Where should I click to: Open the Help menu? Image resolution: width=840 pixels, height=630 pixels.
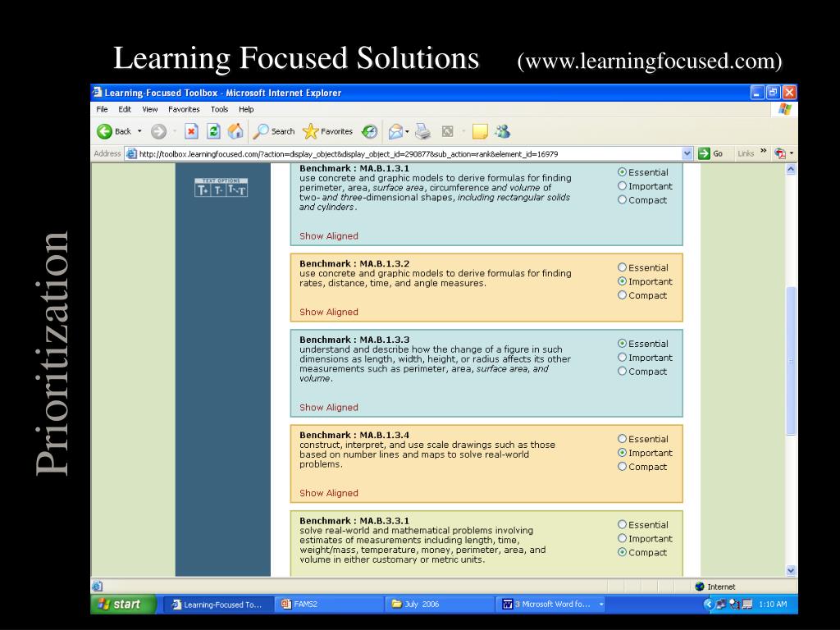(x=246, y=109)
